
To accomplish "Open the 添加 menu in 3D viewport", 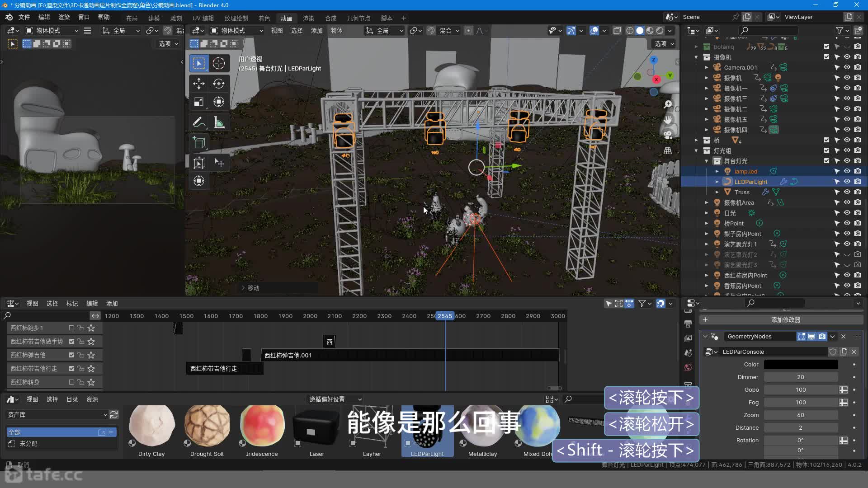I will pyautogui.click(x=317, y=30).
